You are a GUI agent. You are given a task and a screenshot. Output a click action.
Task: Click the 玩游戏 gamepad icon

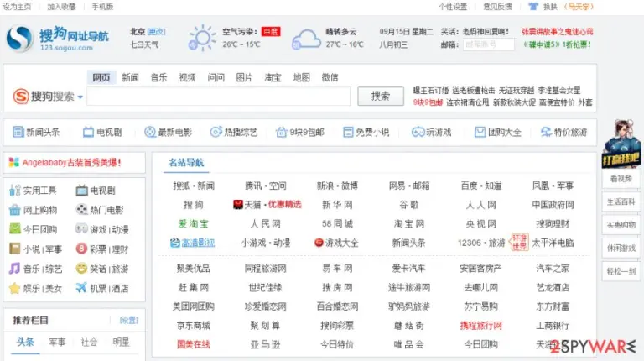[x=418, y=132]
